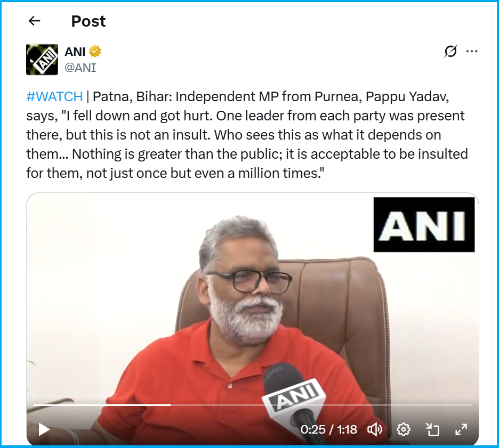The width and height of the screenshot is (499, 448).
Task: Click the gold verified badge
Action: click(95, 52)
